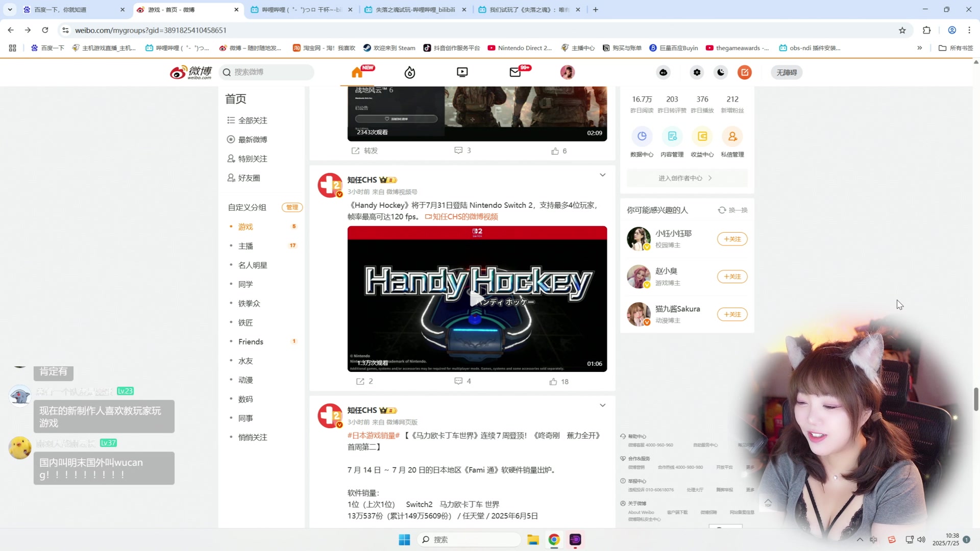Open 知任CHS的微博视频 link
Viewport: 980px width, 551px height.
pyautogui.click(x=461, y=217)
